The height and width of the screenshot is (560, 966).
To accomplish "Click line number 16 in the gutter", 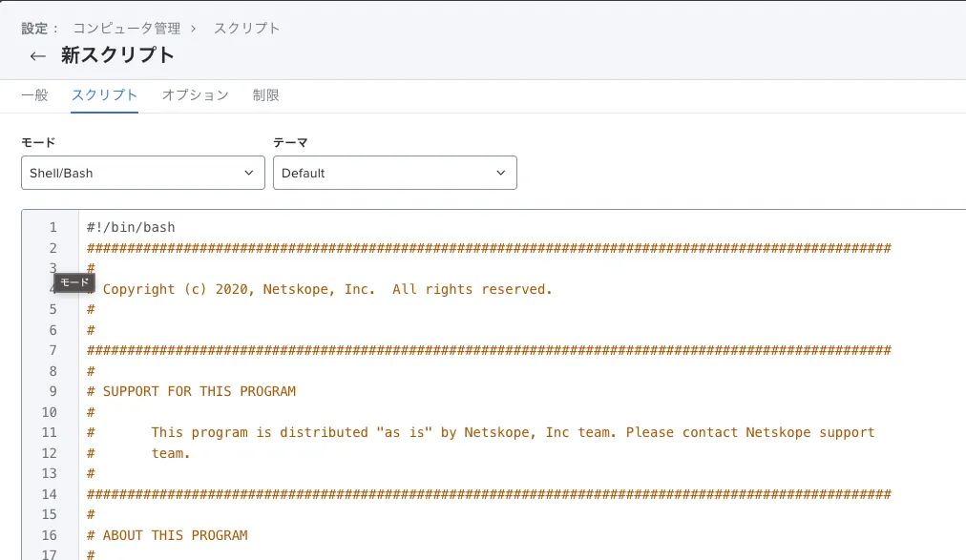I will click(50, 535).
